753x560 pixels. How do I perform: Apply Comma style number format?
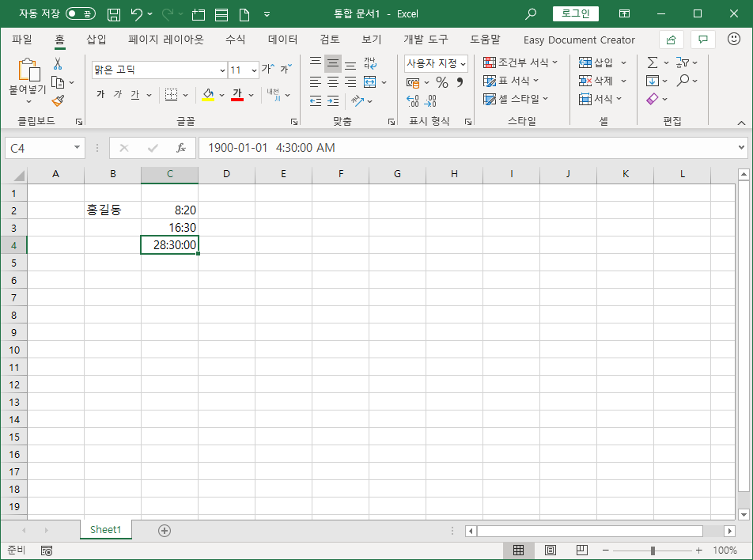(x=460, y=82)
